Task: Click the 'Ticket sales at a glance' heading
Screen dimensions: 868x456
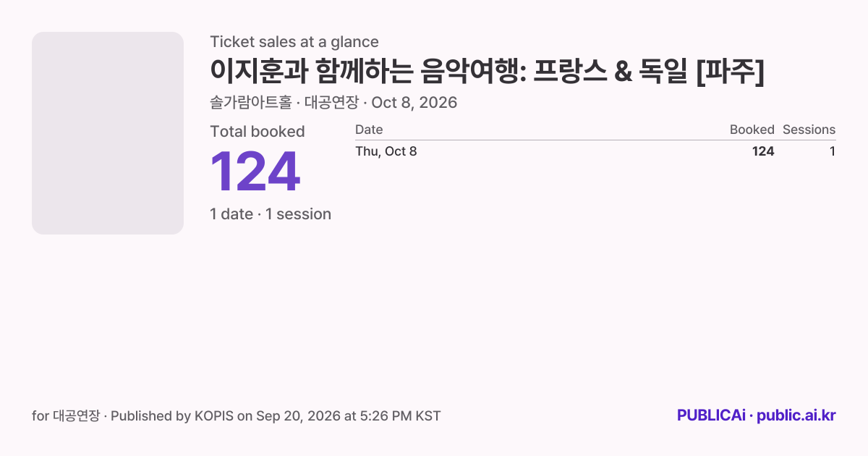Action: point(294,42)
